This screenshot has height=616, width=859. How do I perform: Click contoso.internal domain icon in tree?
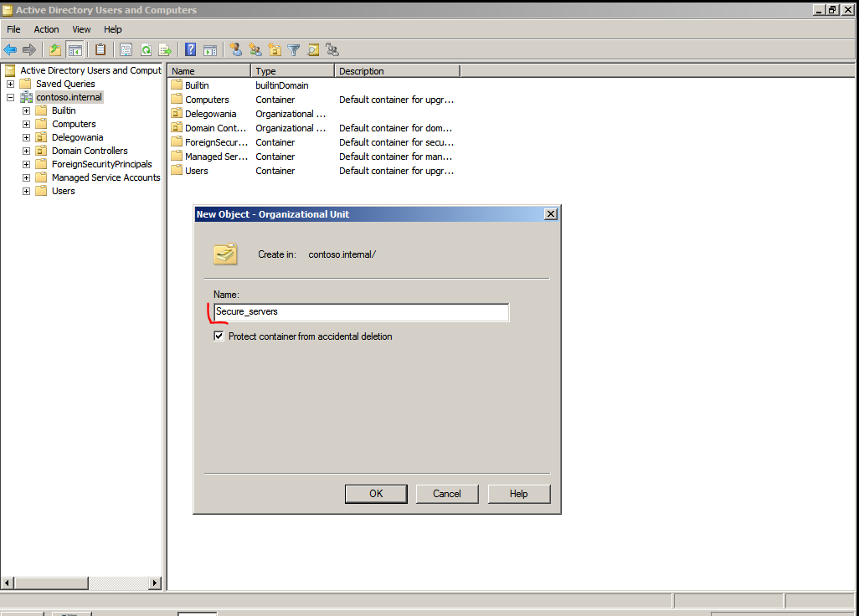tap(26, 97)
